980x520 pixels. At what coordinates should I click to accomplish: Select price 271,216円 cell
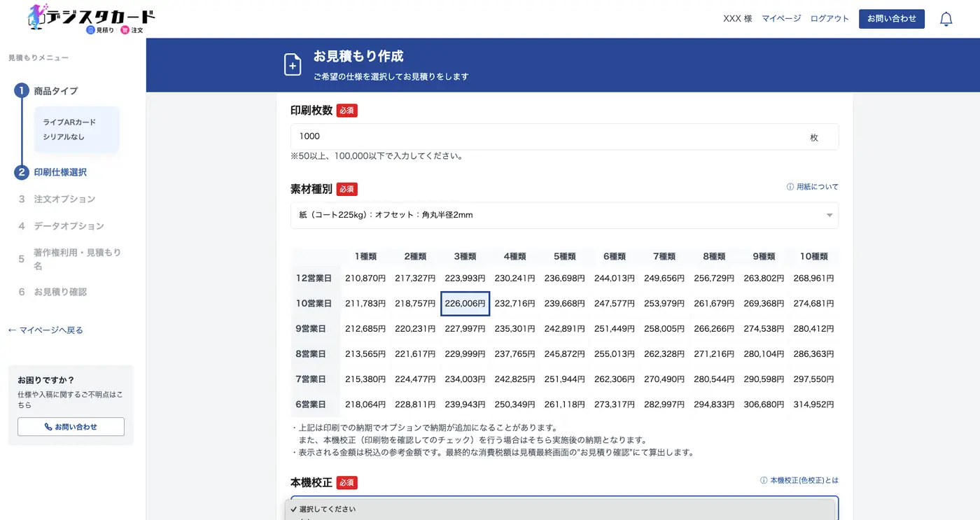coord(714,354)
